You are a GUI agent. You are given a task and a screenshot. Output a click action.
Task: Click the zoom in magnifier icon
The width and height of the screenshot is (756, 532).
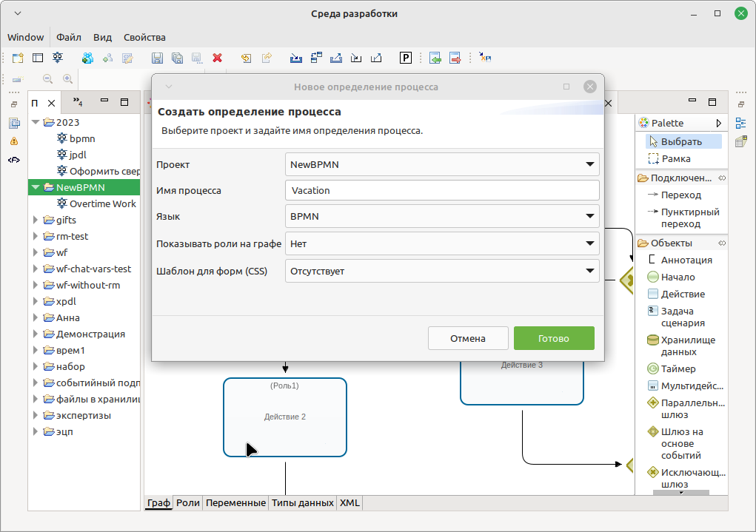[68, 78]
